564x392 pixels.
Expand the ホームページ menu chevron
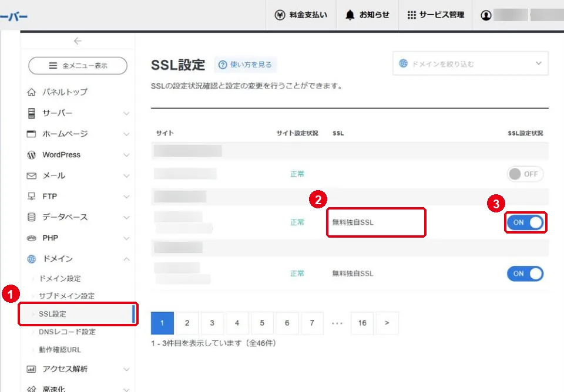(x=126, y=134)
